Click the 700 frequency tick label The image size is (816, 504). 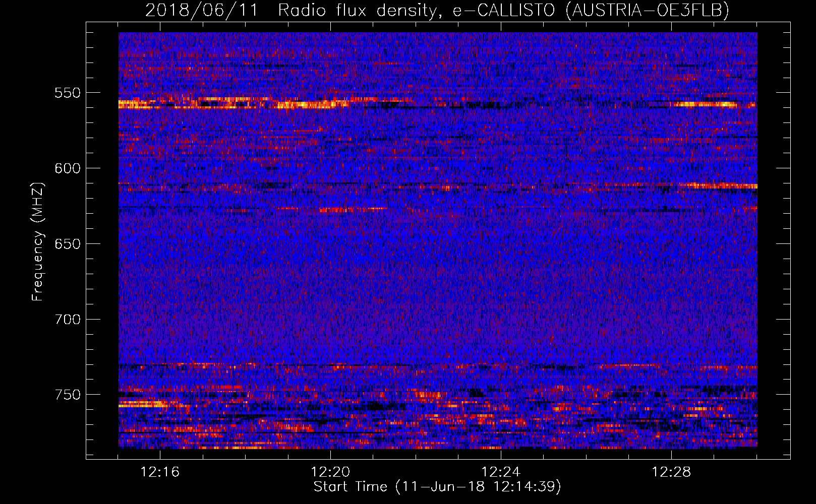tap(68, 320)
